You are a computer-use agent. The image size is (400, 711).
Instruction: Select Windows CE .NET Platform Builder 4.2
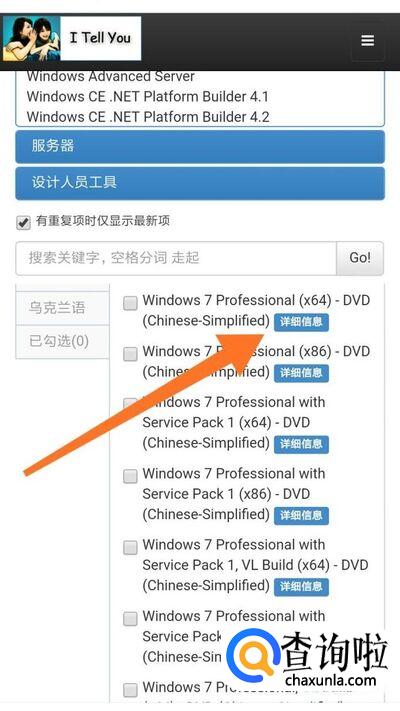(x=148, y=117)
